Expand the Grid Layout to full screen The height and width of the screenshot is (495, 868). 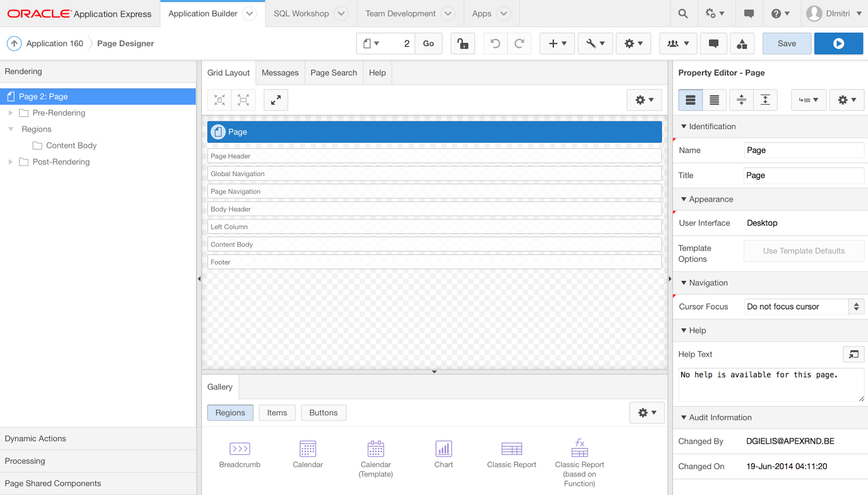click(276, 100)
